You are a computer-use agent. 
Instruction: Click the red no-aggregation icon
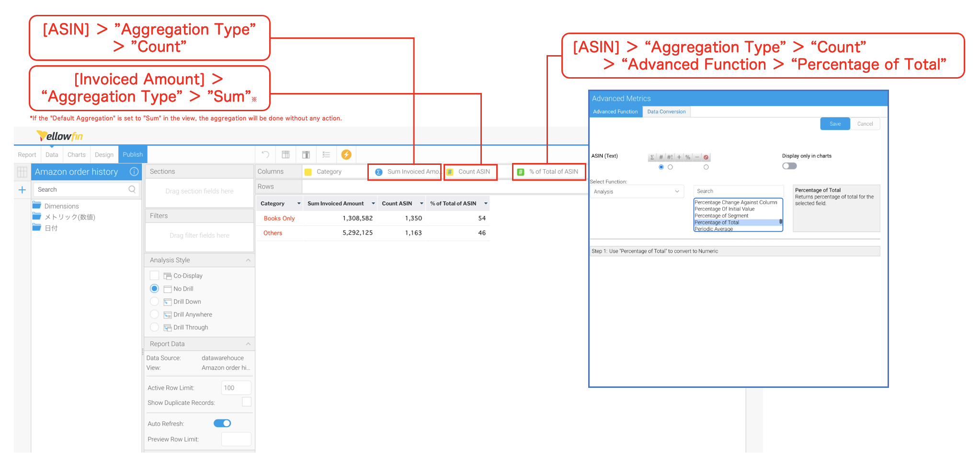pos(706,157)
